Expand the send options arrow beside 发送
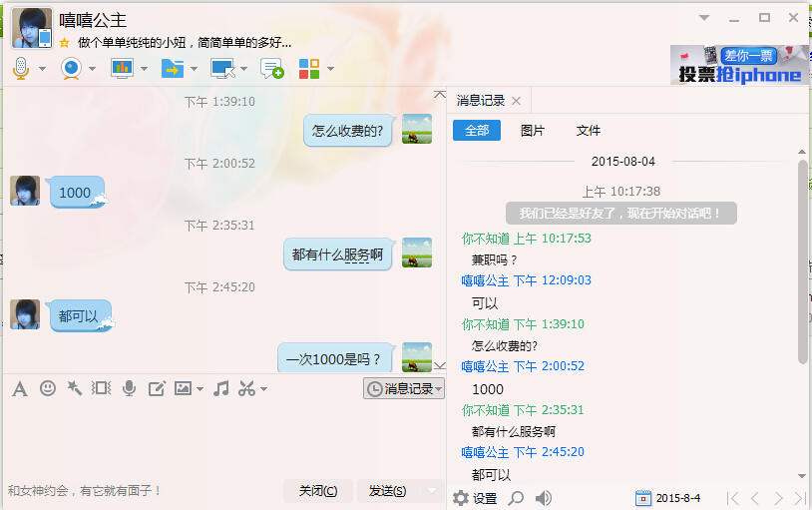The height and width of the screenshot is (510, 812). (x=431, y=490)
